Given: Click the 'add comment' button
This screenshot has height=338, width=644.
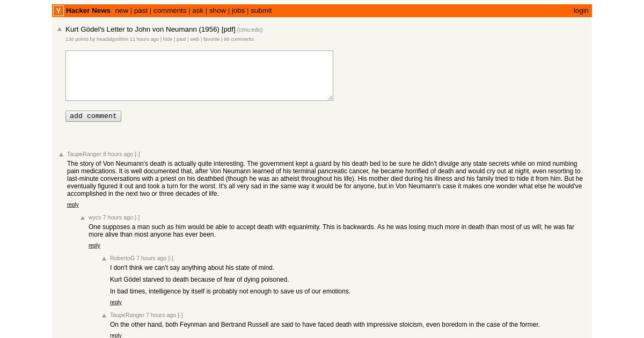Looking at the screenshot, I should tap(93, 116).
